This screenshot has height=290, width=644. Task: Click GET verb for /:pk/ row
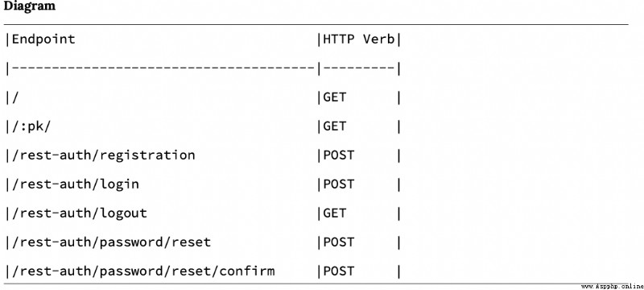click(x=335, y=126)
